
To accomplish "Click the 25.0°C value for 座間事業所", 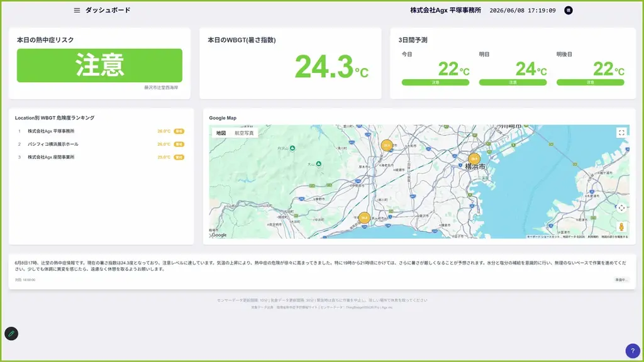I will (x=164, y=157).
